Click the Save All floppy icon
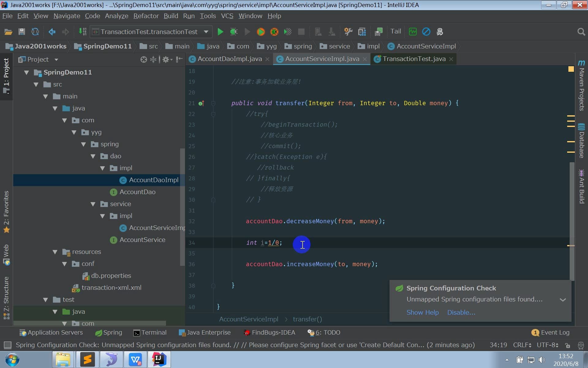The width and height of the screenshot is (588, 368). pos(21,32)
